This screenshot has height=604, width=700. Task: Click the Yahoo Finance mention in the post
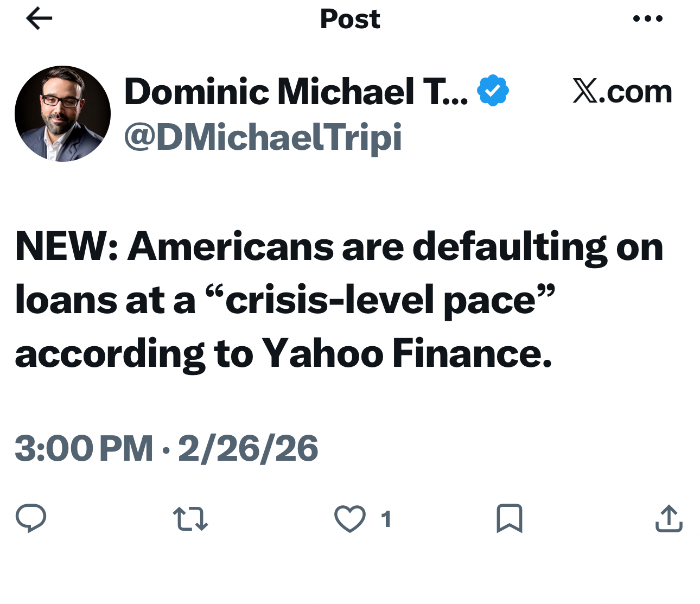(406, 353)
